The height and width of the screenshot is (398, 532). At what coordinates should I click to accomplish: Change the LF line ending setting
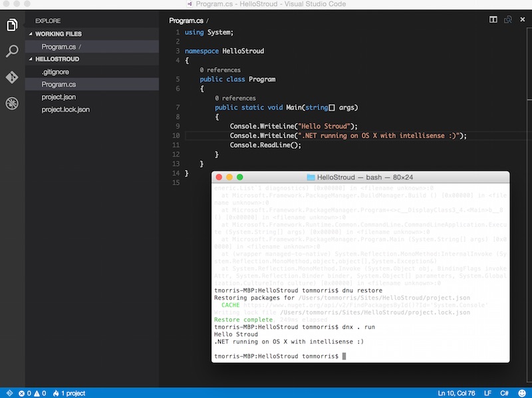click(x=487, y=393)
